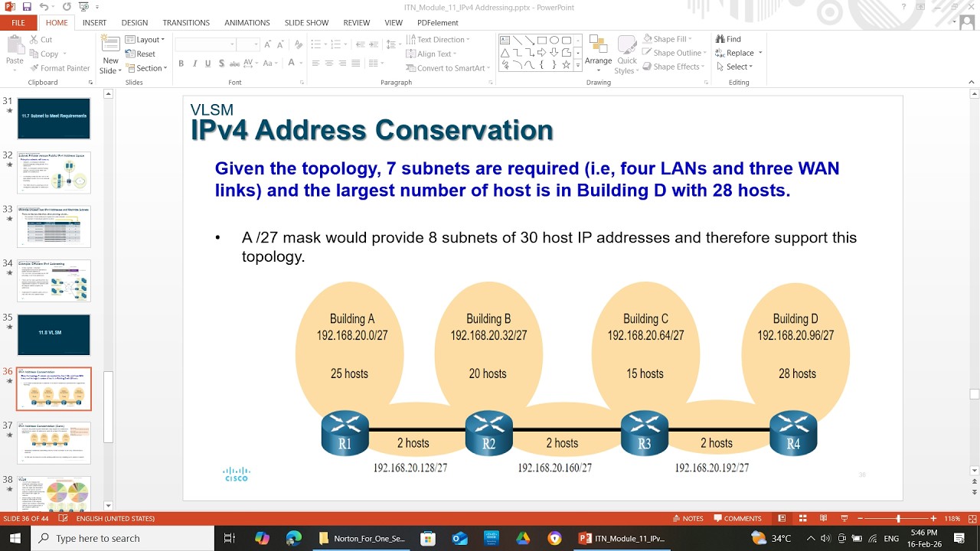Open Outlook from taskbar

pyautogui.click(x=459, y=538)
